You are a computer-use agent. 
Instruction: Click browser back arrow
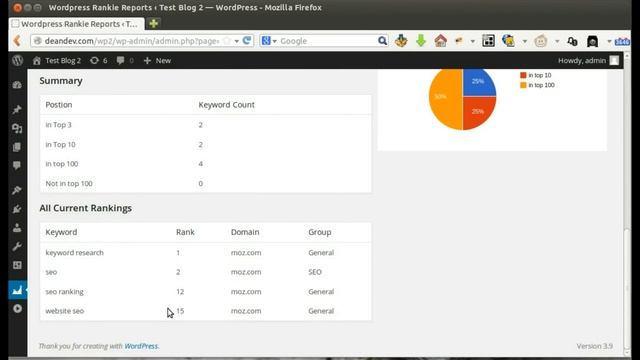pos(18,40)
